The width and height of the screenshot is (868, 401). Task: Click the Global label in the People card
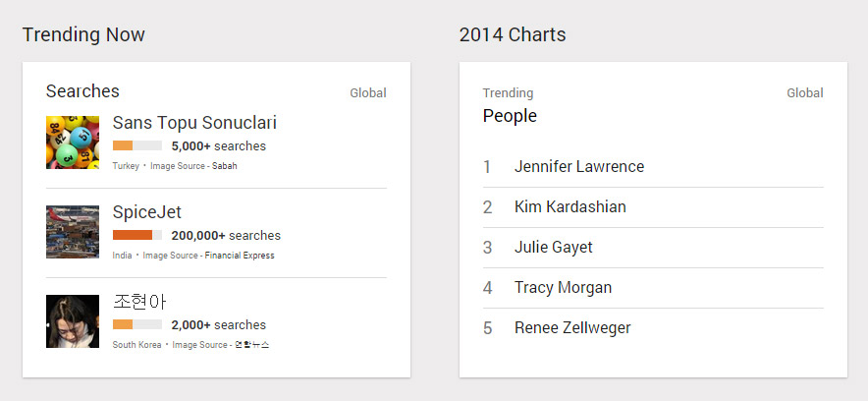[805, 93]
